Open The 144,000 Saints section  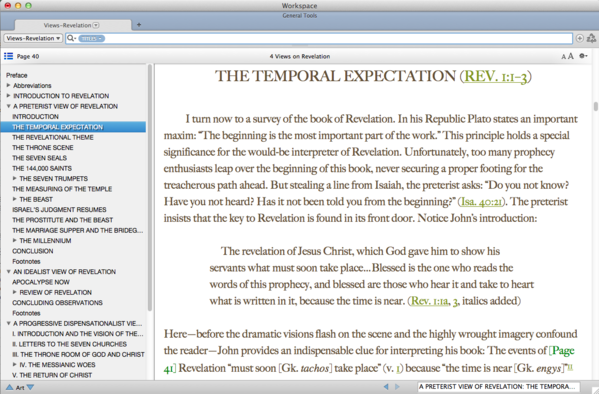coord(42,168)
